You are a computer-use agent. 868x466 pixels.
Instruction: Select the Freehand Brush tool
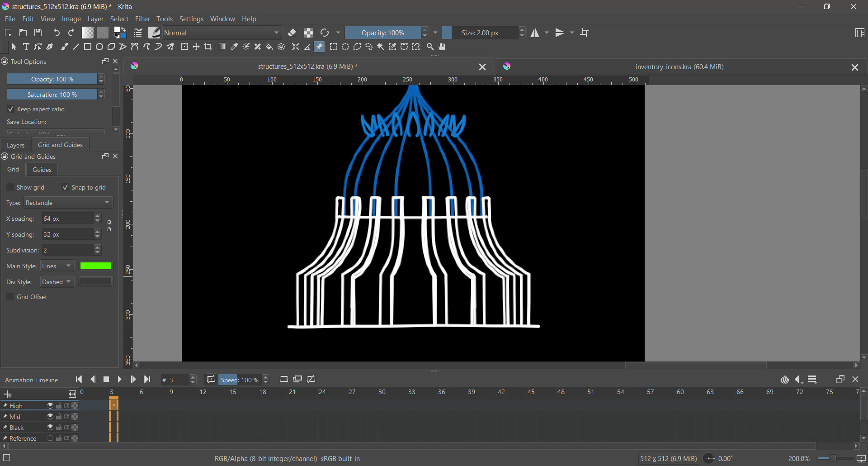(64, 47)
